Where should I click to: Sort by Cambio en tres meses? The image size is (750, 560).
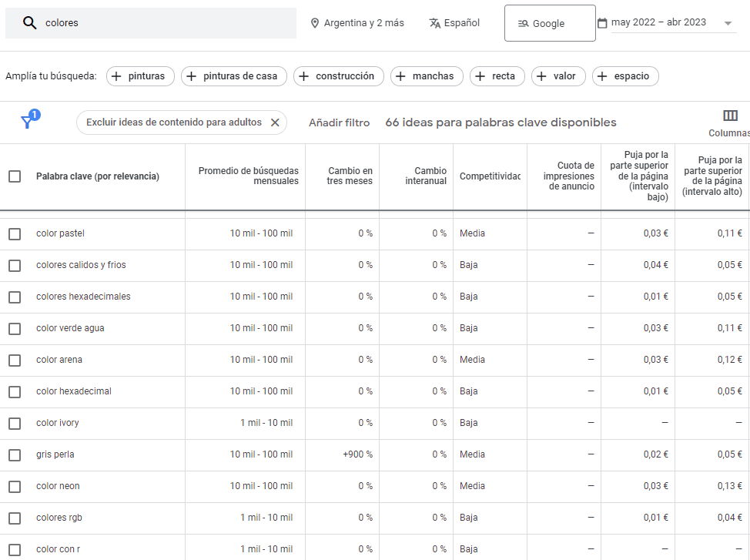point(349,176)
